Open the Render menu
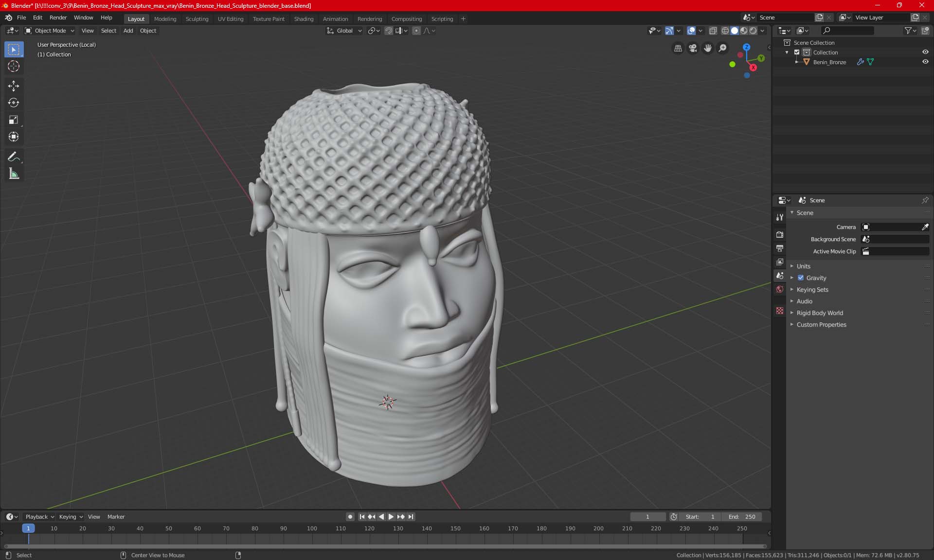This screenshot has height=560, width=934. (x=58, y=17)
